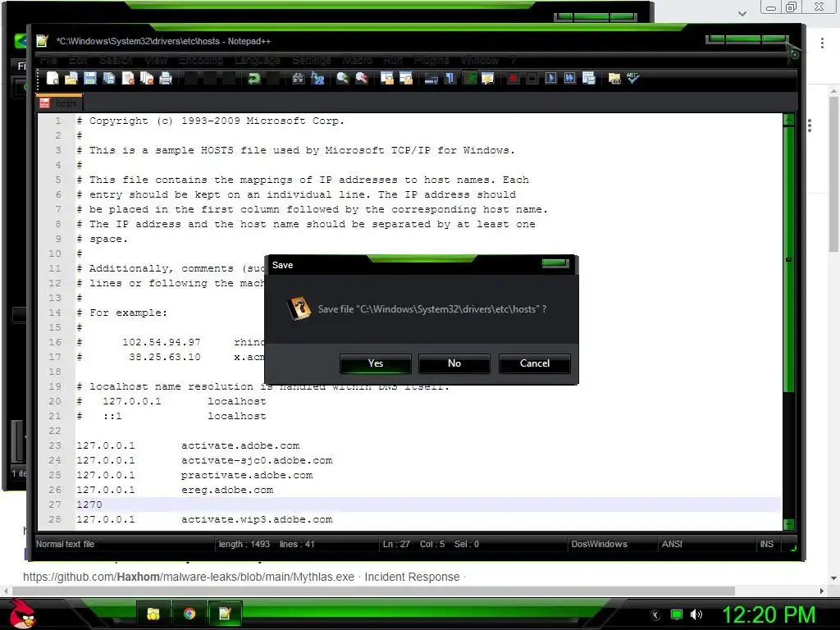This screenshot has width=840, height=630.
Task: Open the Search menu
Action: 116,60
